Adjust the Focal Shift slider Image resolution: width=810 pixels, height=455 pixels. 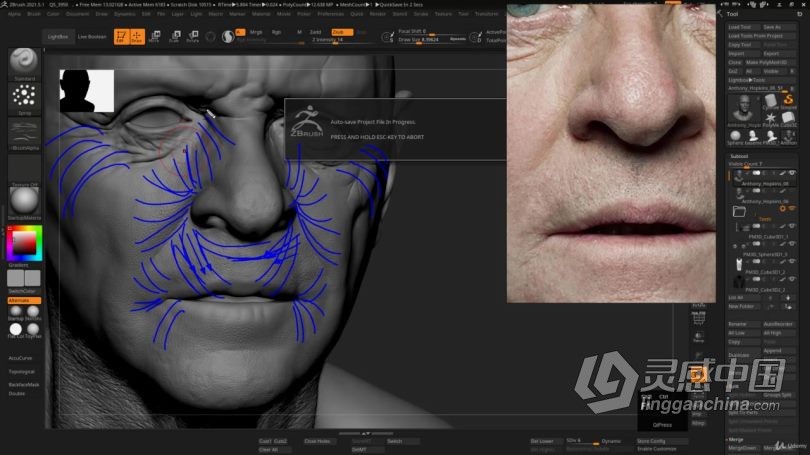[431, 32]
